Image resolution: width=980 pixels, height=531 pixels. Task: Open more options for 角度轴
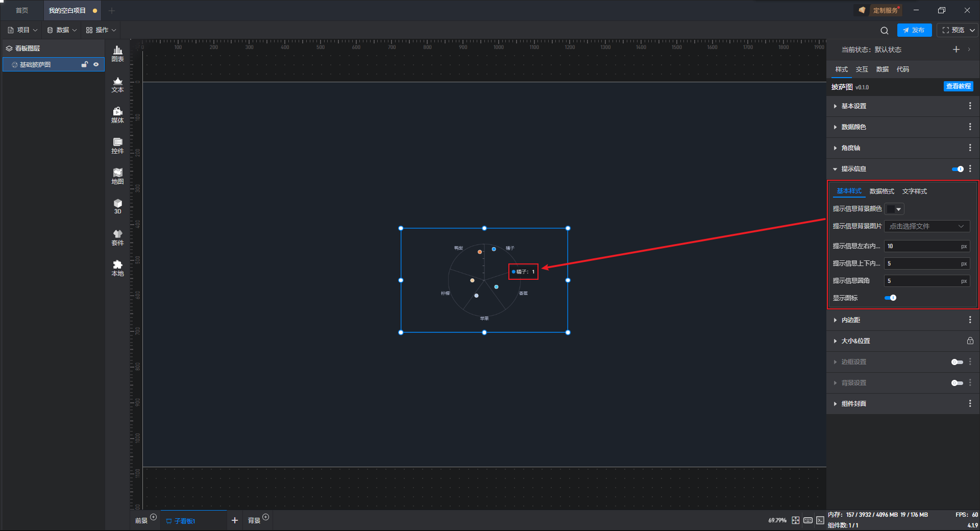click(970, 148)
